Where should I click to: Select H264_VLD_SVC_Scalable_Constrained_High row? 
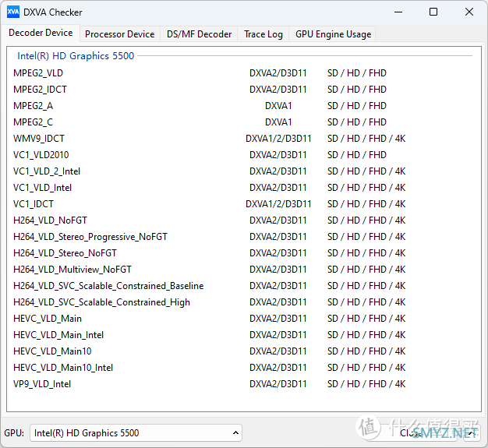[x=244, y=302]
